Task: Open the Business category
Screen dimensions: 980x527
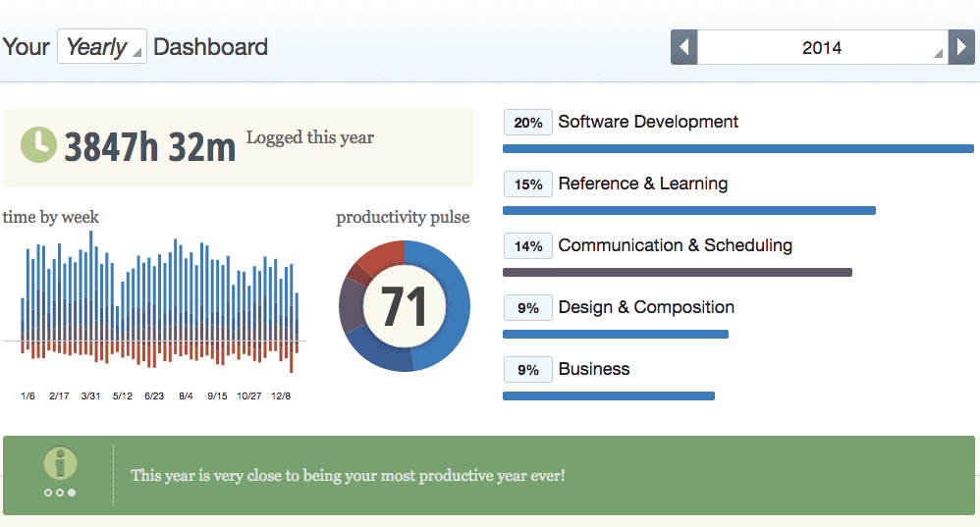Action: pos(594,369)
